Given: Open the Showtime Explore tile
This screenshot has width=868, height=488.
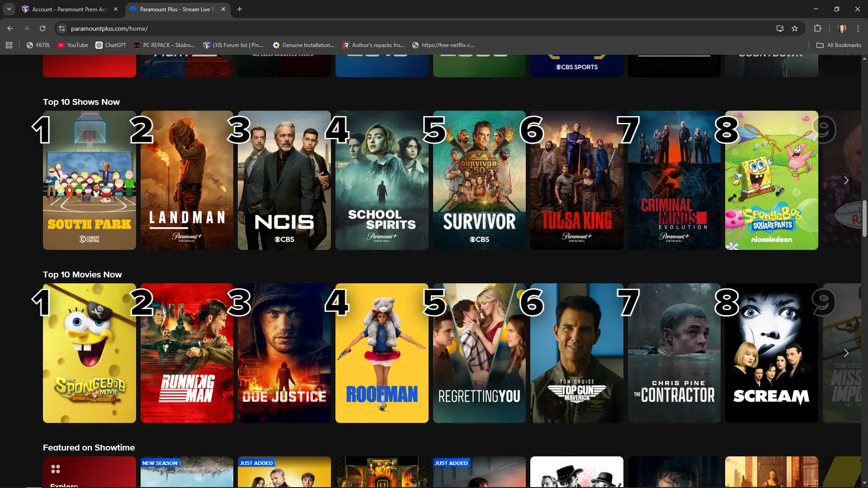Looking at the screenshot, I should [90, 472].
